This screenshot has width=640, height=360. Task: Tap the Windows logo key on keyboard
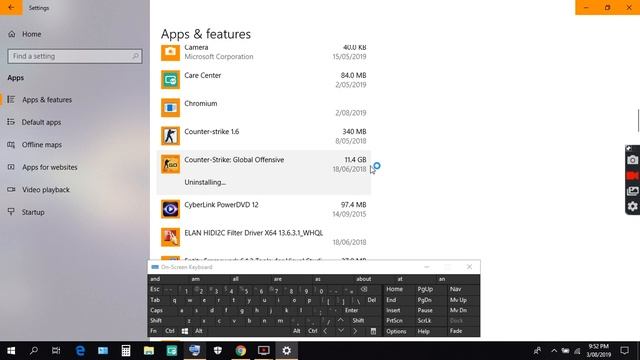click(x=185, y=331)
